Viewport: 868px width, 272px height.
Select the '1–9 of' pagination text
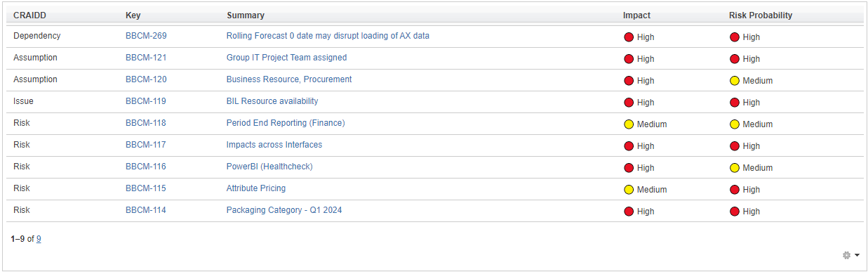(x=22, y=239)
